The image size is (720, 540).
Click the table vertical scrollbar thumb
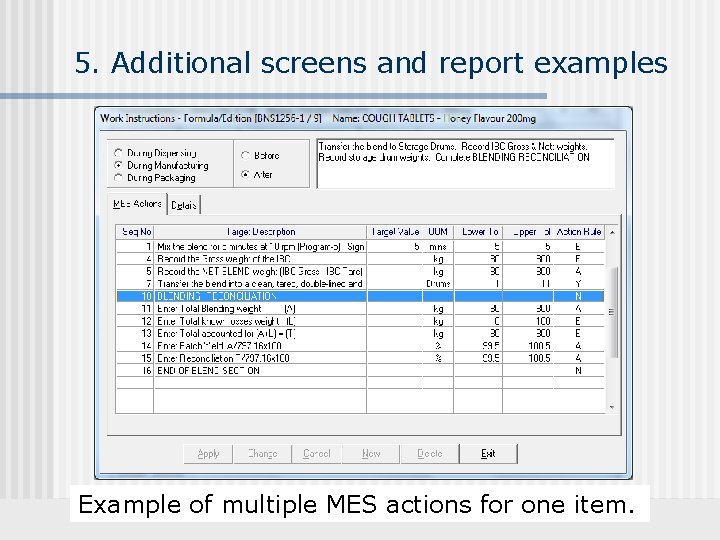point(612,312)
